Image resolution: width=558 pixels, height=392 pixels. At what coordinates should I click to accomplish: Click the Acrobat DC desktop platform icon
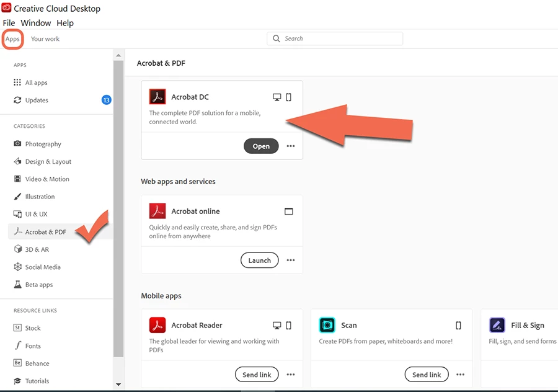click(277, 97)
